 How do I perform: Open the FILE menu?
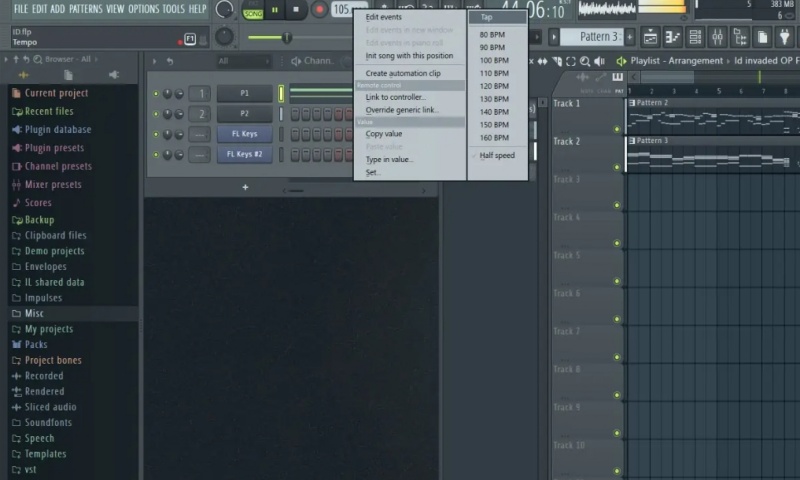tap(21, 9)
